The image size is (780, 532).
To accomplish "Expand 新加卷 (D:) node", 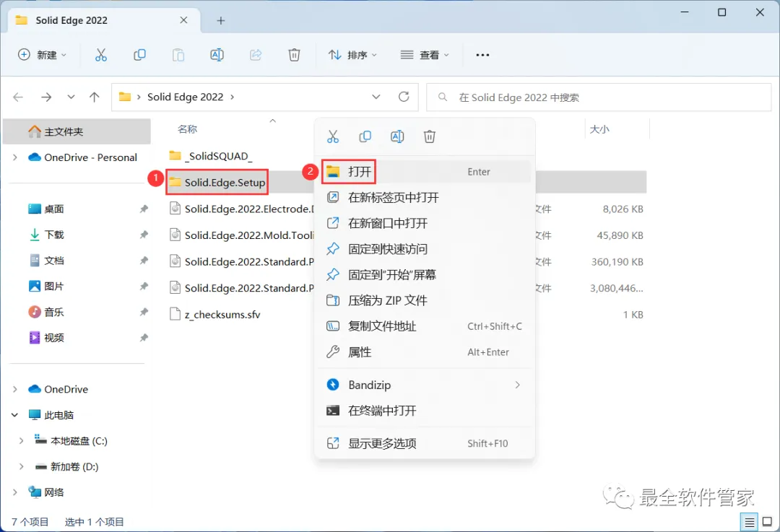I will click(x=21, y=467).
